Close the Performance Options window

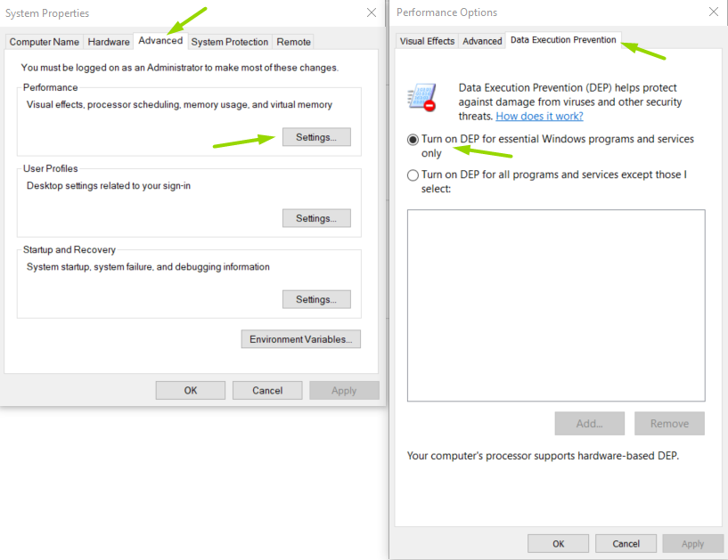712,12
